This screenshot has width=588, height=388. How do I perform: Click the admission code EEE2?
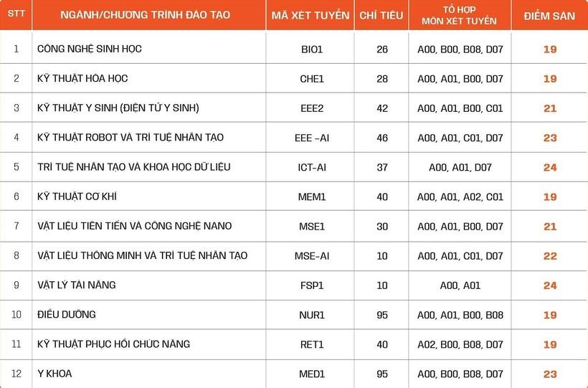(x=312, y=108)
